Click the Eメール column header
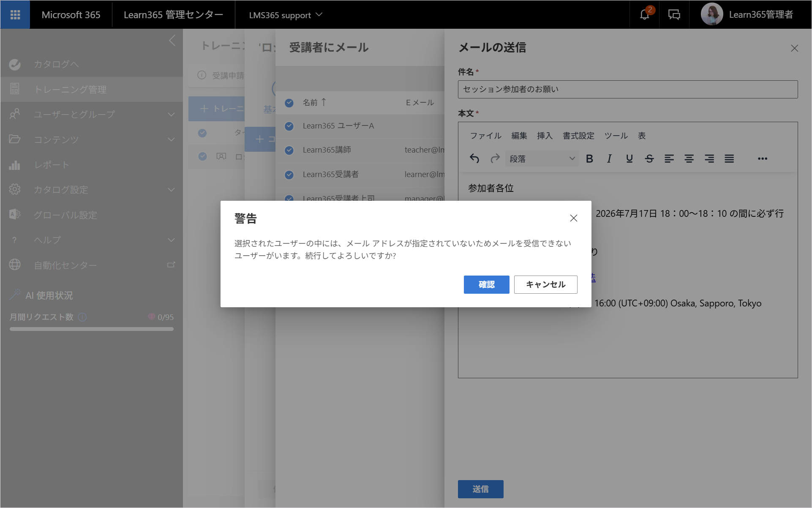Image resolution: width=812 pixels, height=508 pixels. point(420,102)
